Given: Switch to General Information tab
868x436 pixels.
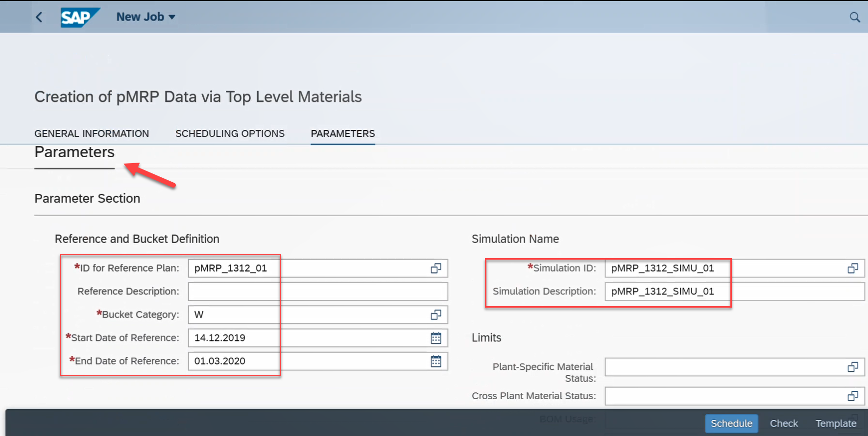Looking at the screenshot, I should pos(92,134).
